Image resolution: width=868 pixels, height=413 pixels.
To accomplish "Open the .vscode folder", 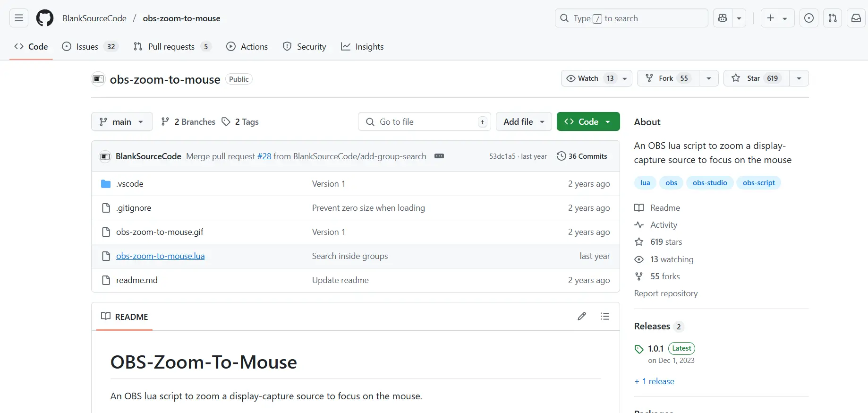I will (129, 184).
